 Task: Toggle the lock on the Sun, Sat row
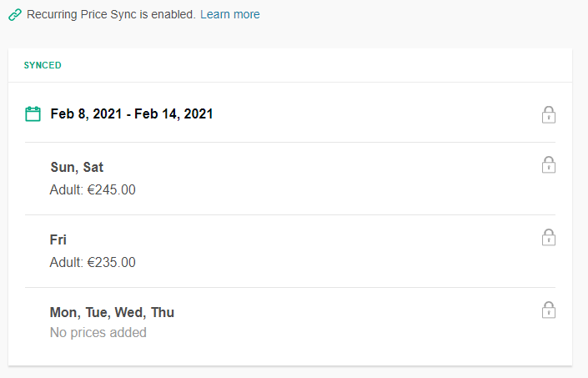549,165
